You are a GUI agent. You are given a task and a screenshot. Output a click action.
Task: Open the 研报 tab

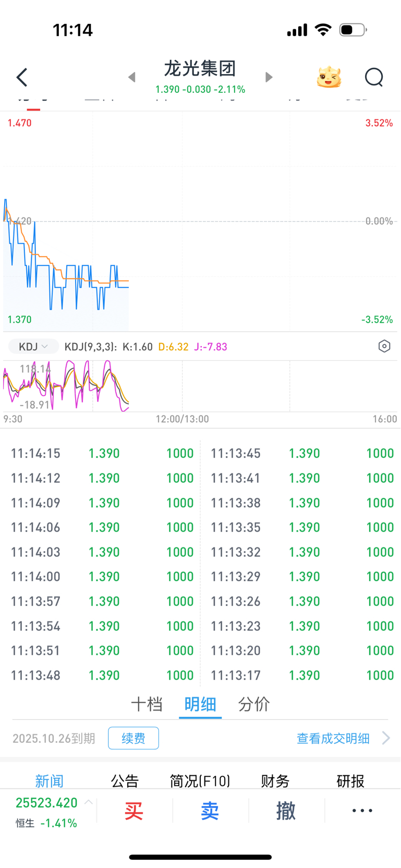[350, 781]
